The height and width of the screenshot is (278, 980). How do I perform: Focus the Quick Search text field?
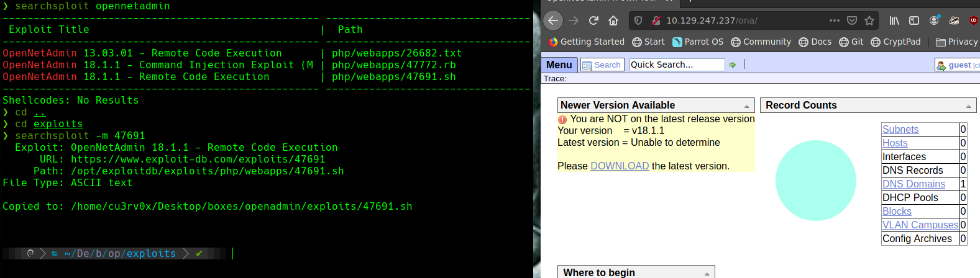point(677,65)
